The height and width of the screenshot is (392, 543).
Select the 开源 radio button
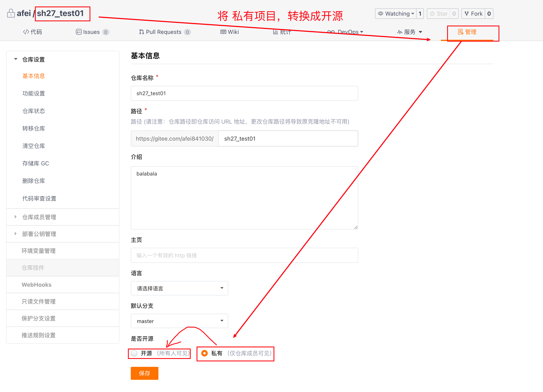coord(134,353)
